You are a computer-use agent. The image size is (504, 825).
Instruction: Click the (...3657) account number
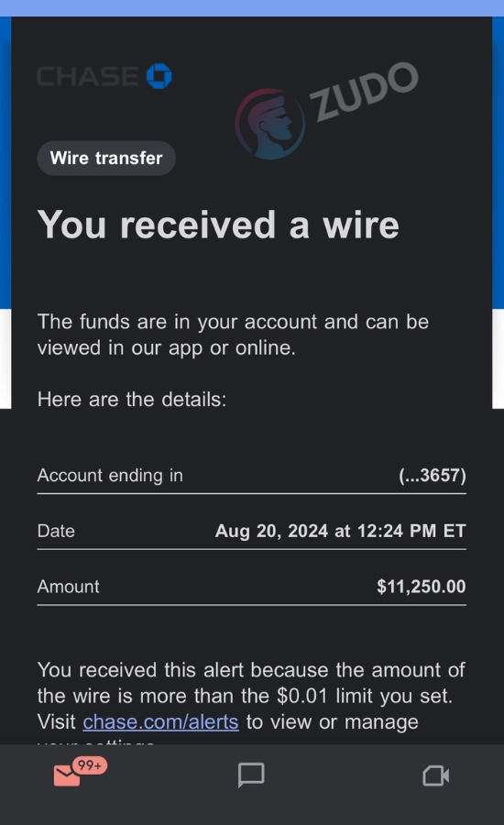click(433, 476)
